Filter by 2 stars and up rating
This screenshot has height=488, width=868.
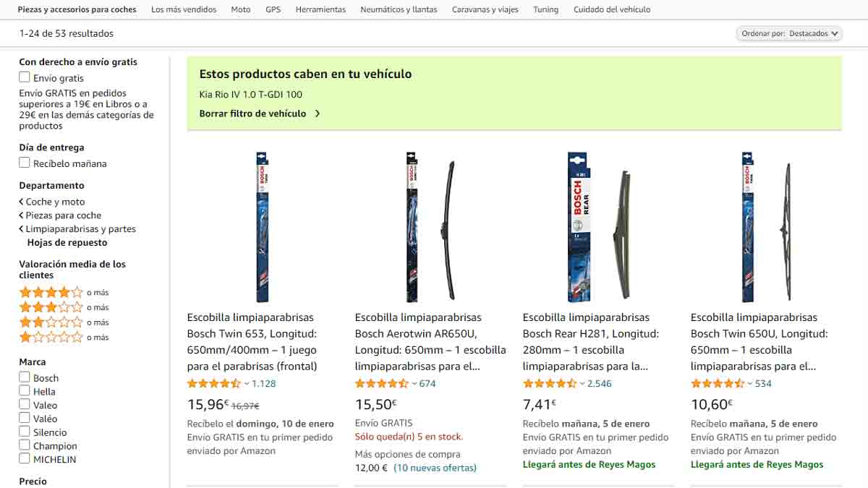(64, 322)
